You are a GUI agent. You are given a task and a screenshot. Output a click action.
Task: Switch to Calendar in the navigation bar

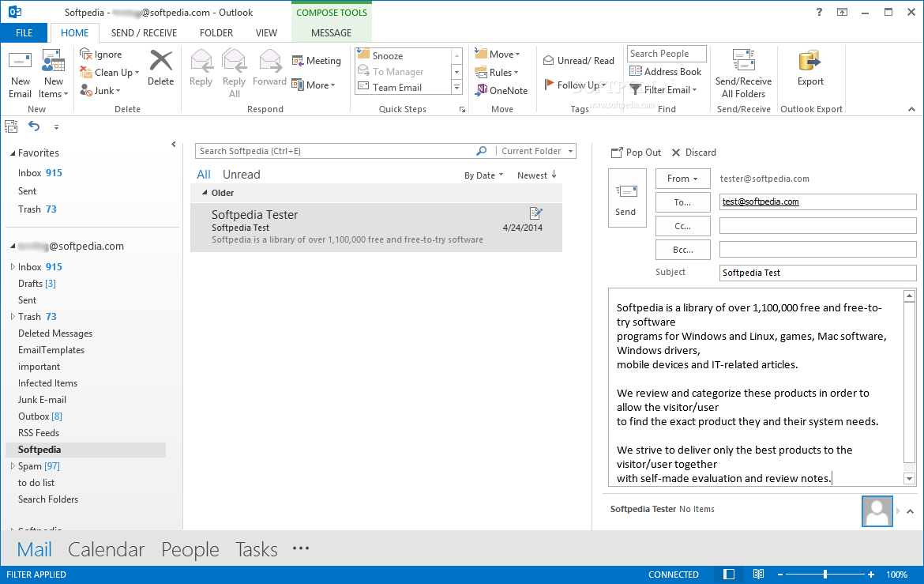(x=106, y=549)
